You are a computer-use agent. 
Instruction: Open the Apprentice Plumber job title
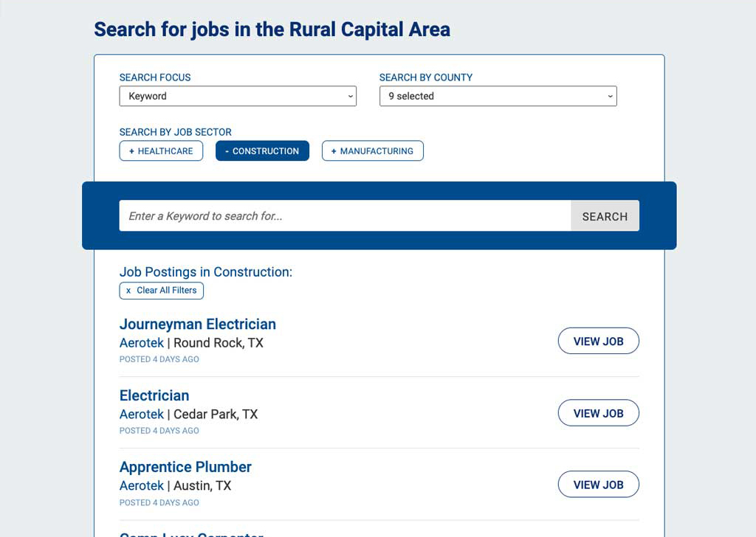pyautogui.click(x=185, y=467)
